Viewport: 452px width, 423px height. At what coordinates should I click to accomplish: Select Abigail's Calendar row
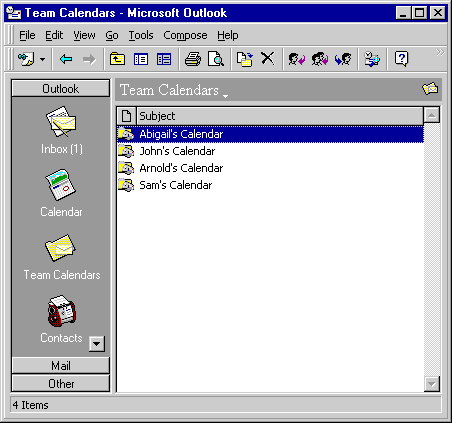[270, 134]
